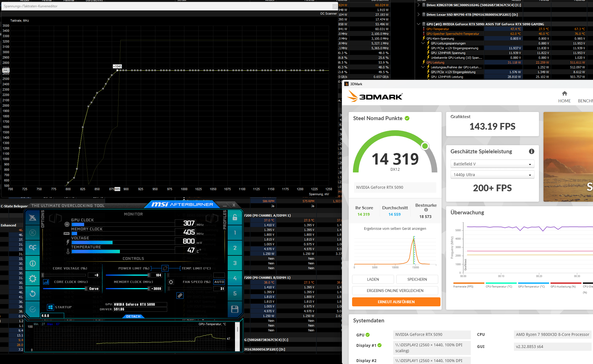Load Afterburner profile slot 3

[x=235, y=263]
